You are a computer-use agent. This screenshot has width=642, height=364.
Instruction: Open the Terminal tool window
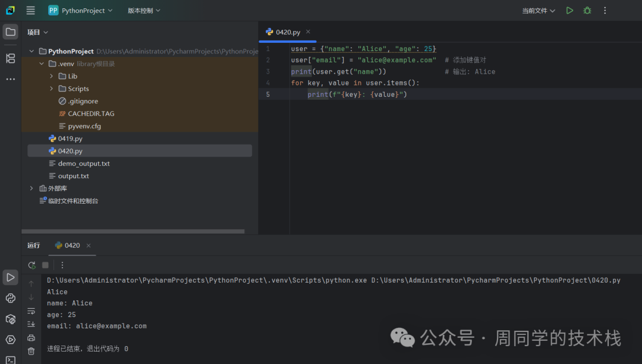point(11,360)
